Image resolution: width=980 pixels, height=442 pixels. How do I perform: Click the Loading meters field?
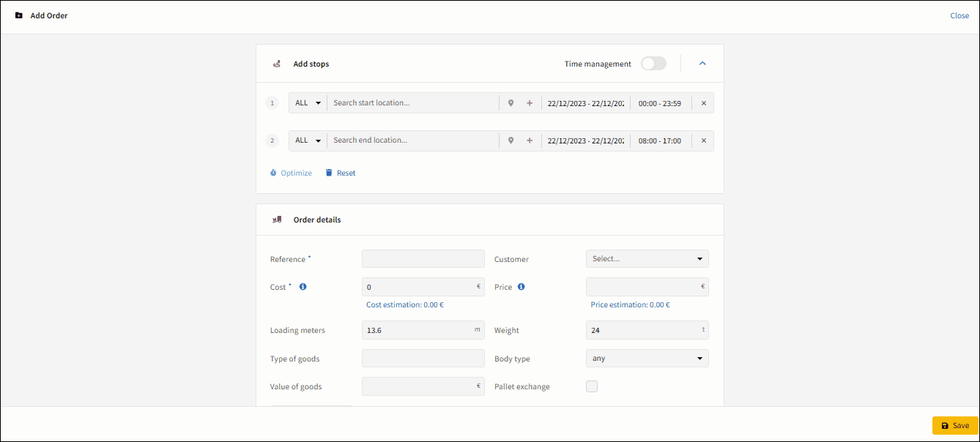tap(423, 330)
